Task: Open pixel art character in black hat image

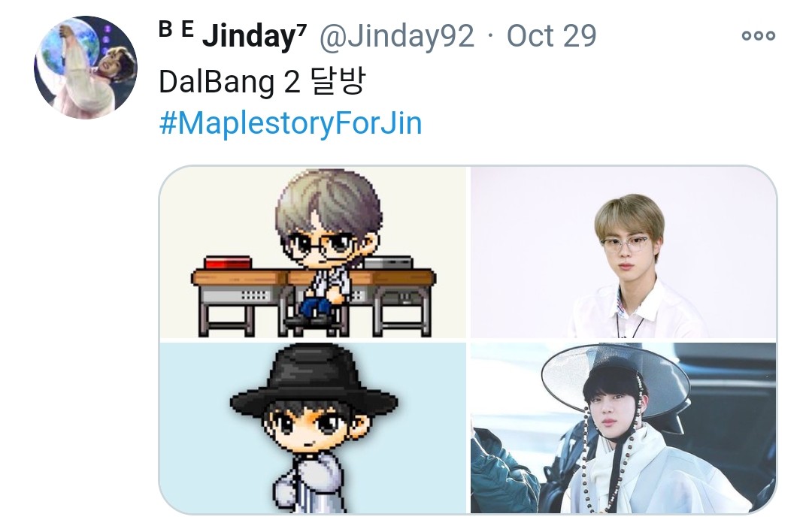Action: [x=313, y=428]
